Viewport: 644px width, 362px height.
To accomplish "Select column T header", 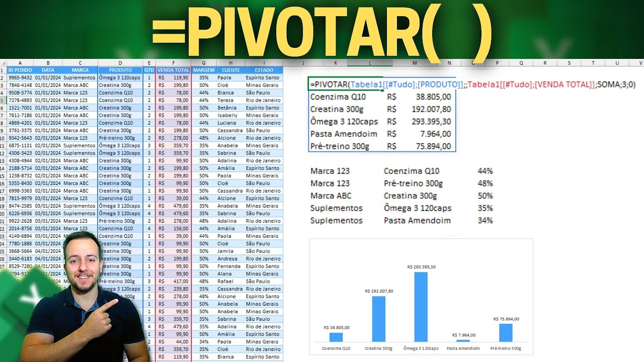I will 593,63.
